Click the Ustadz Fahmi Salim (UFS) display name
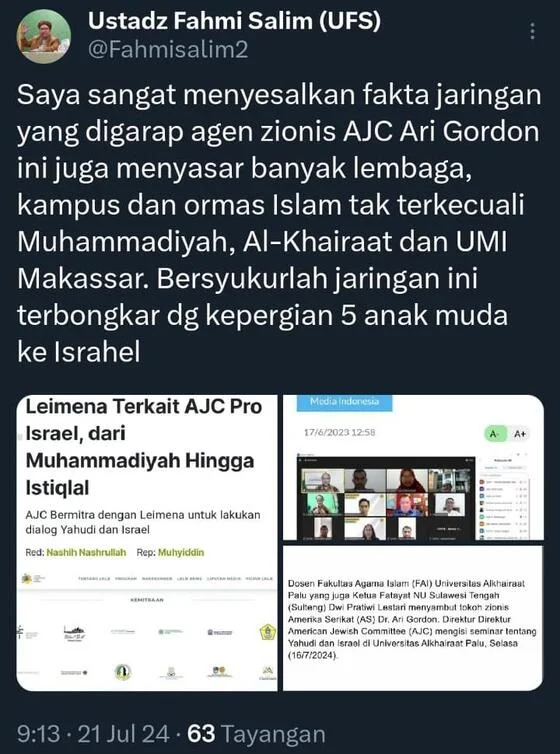Screen dimensions: 560x754 pos(234,21)
